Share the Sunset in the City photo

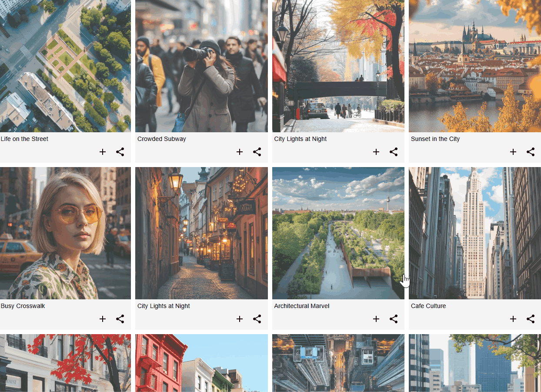click(x=531, y=152)
